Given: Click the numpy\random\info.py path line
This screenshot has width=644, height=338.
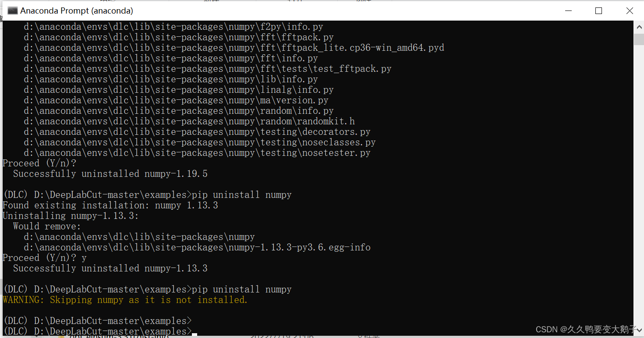Looking at the screenshot, I should click(179, 111).
